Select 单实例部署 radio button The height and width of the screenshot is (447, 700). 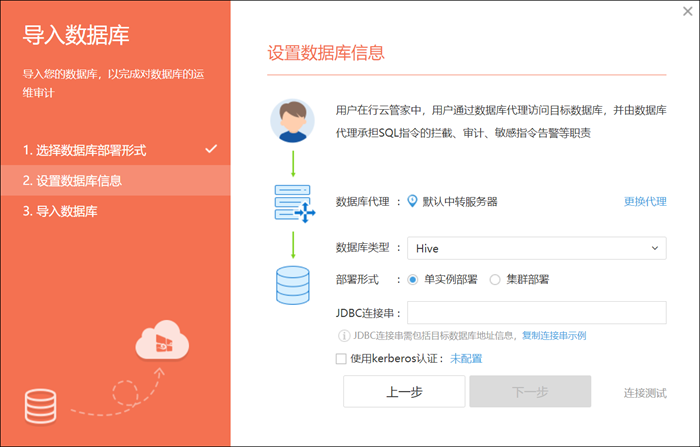[413, 280]
